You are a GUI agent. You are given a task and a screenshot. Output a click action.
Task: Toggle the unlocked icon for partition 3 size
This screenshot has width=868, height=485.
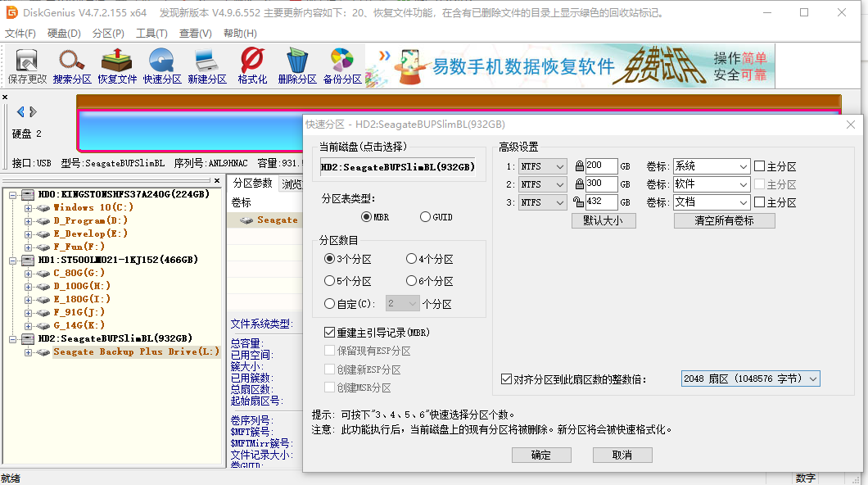click(x=578, y=202)
